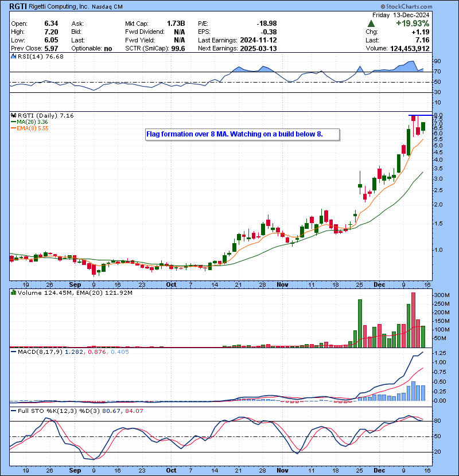
Task: Click the EPS value -0.38
Action: 269,32
